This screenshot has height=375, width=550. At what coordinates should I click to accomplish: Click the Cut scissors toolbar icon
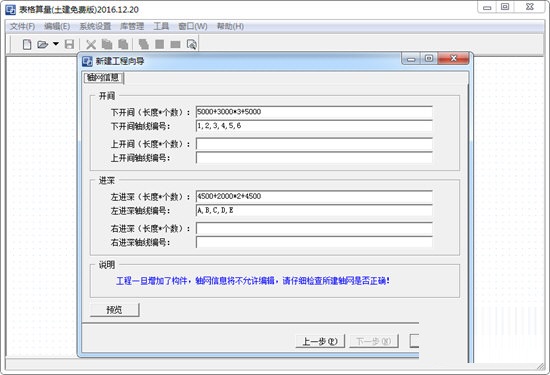pyautogui.click(x=91, y=45)
